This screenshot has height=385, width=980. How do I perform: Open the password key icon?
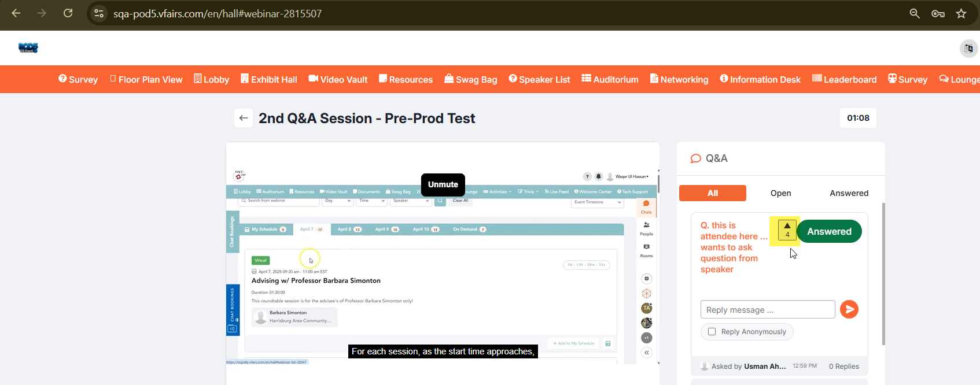(x=938, y=13)
